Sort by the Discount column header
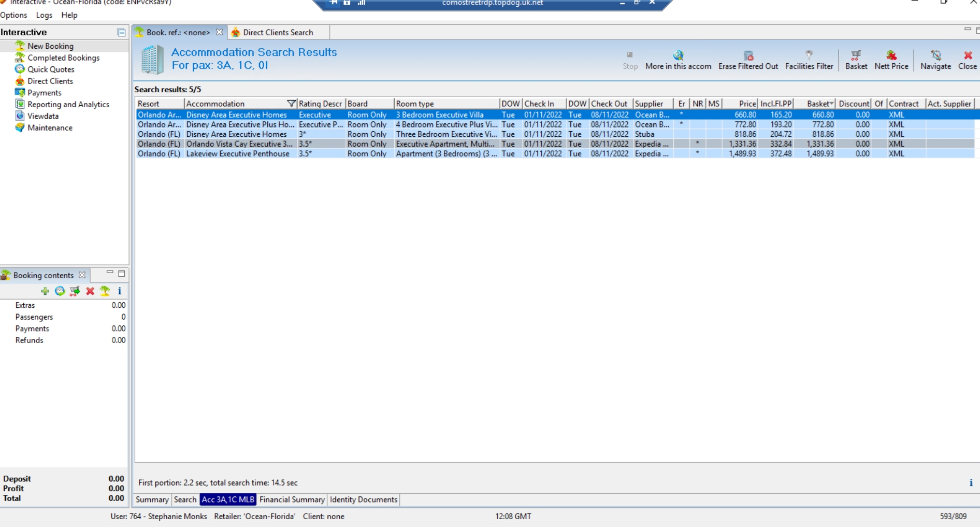The image size is (980, 527). pos(854,104)
